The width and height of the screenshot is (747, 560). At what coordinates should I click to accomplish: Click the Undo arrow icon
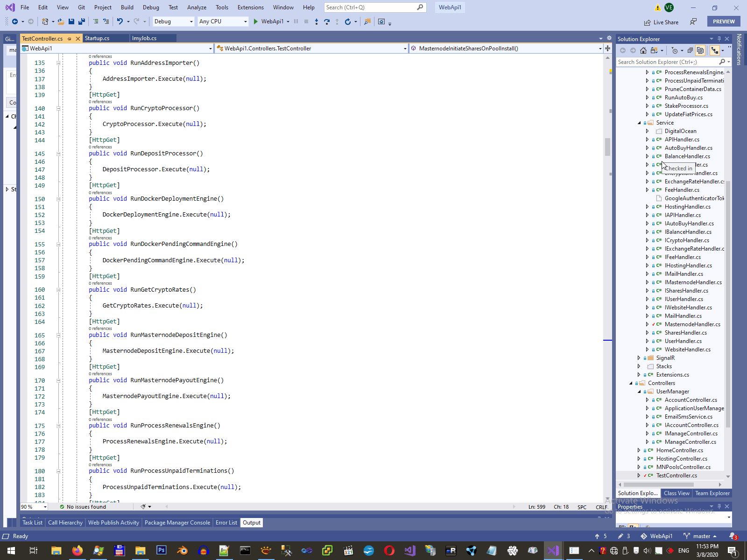pyautogui.click(x=120, y=21)
